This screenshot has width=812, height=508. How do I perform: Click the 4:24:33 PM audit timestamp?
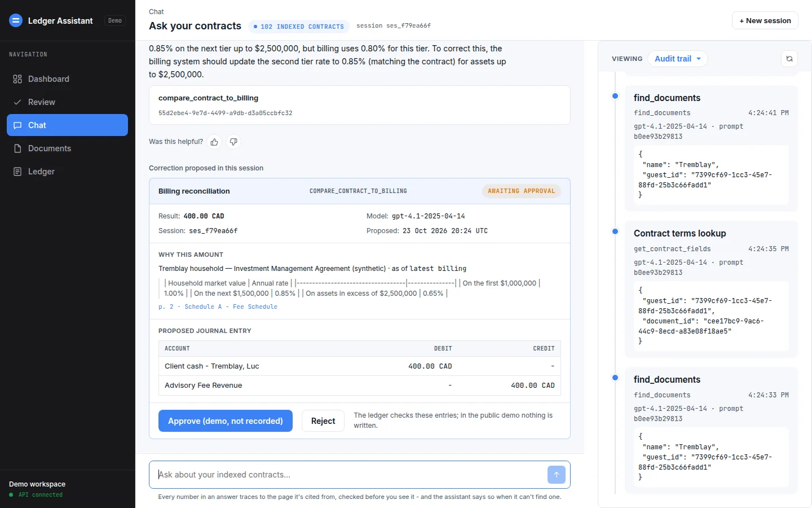(x=769, y=395)
